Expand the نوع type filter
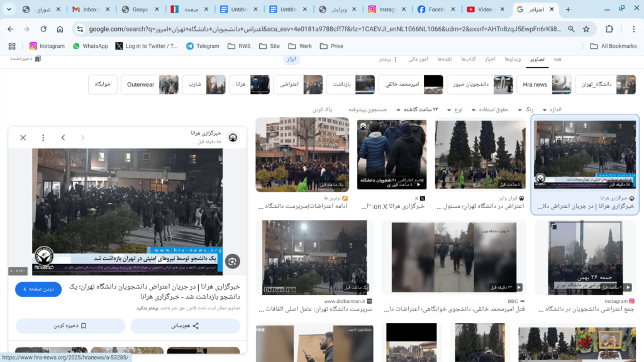The image size is (644, 362). tap(455, 109)
